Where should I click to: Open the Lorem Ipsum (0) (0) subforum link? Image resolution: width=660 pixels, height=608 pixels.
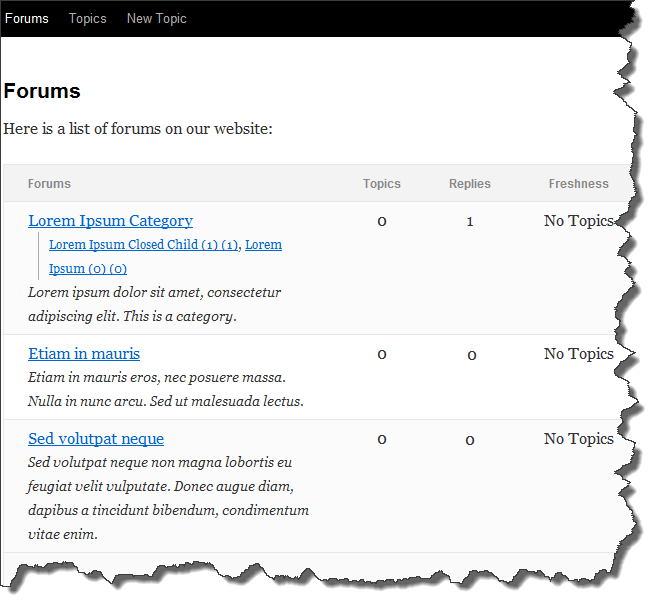click(88, 269)
